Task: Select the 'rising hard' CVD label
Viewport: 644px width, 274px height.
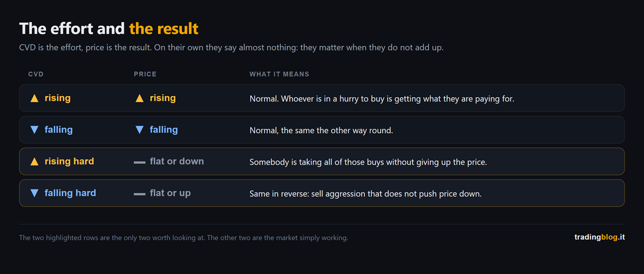Action: 69,161
